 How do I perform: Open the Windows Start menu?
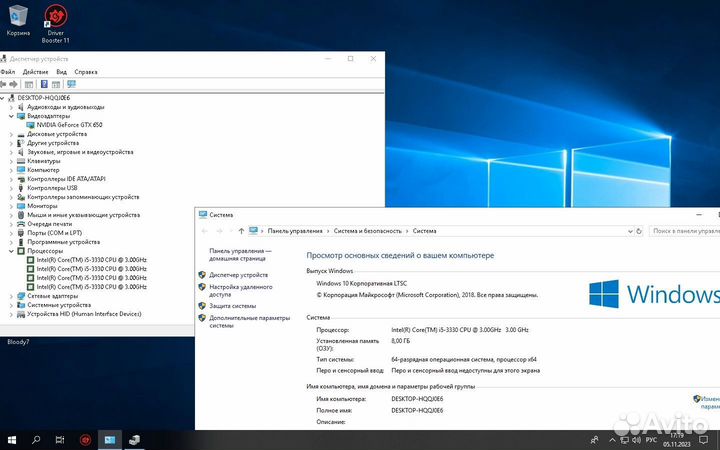pos(12,440)
